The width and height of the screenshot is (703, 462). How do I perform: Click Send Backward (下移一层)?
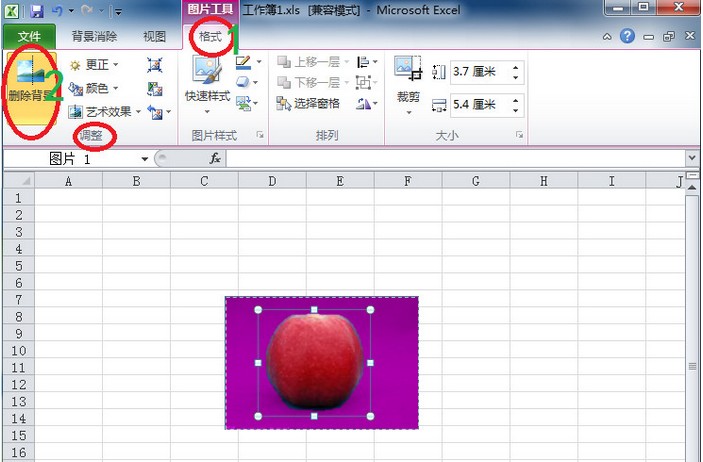pos(308,83)
